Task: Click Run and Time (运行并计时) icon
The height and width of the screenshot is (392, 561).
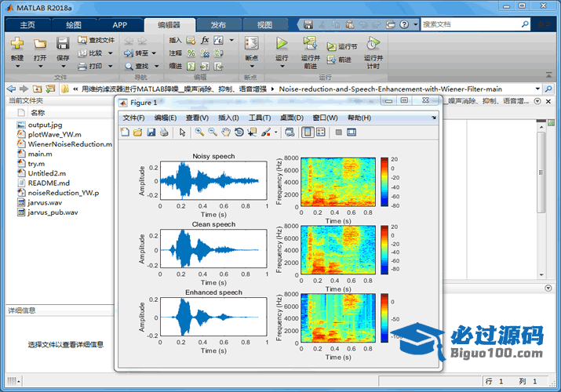Action: coord(373,43)
